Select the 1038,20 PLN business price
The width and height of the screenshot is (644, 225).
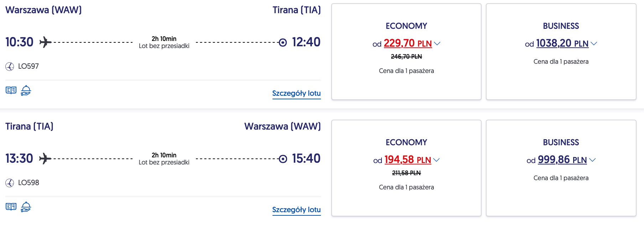(x=562, y=43)
